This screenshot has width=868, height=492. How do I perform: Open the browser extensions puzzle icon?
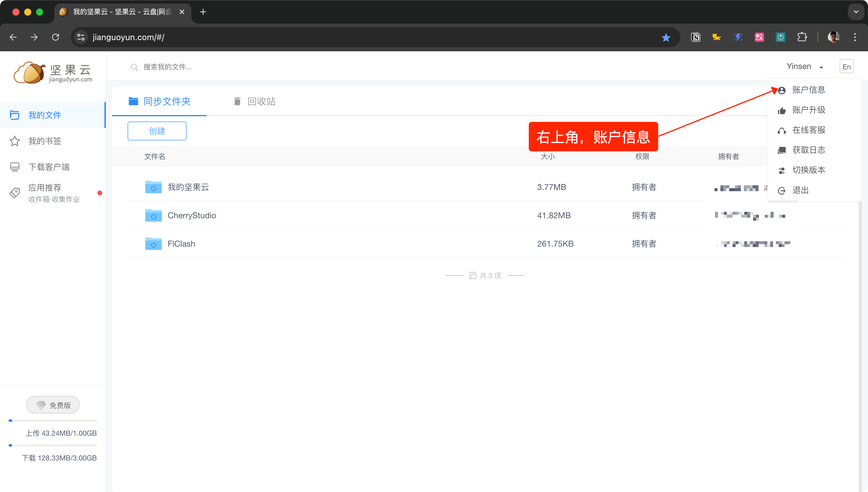[x=802, y=37]
